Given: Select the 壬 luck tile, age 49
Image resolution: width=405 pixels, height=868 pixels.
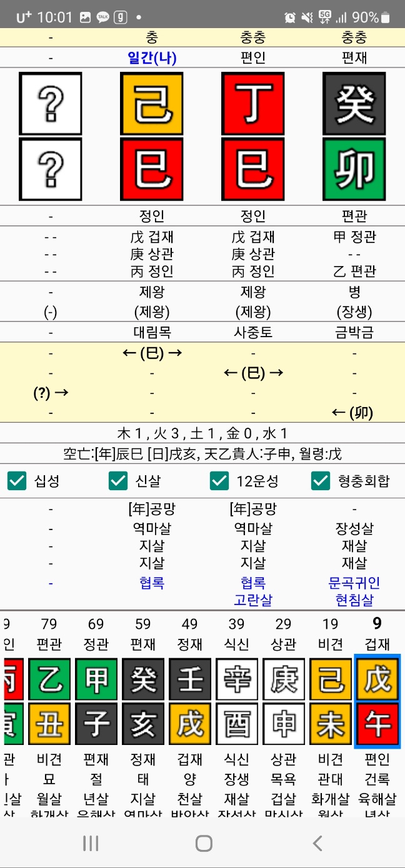Looking at the screenshot, I should pos(190,678).
